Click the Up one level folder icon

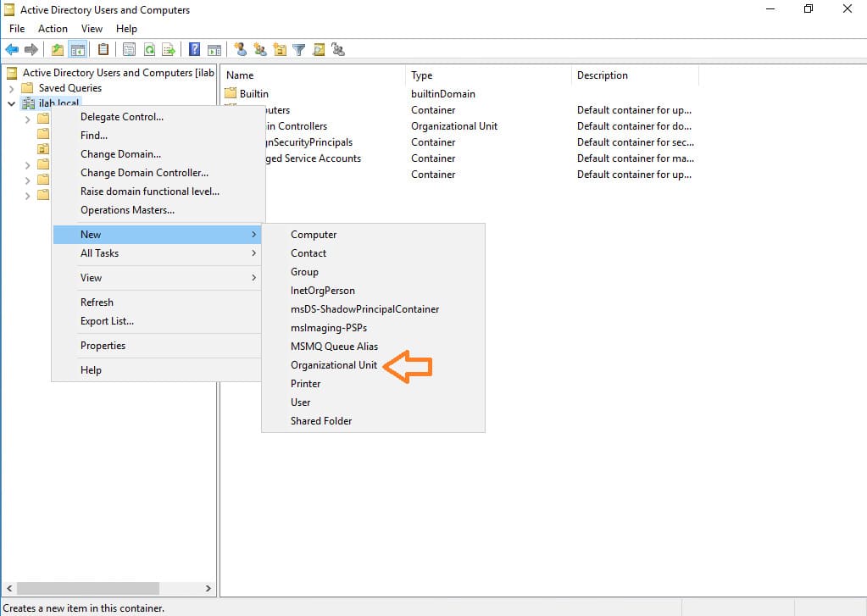(58, 50)
